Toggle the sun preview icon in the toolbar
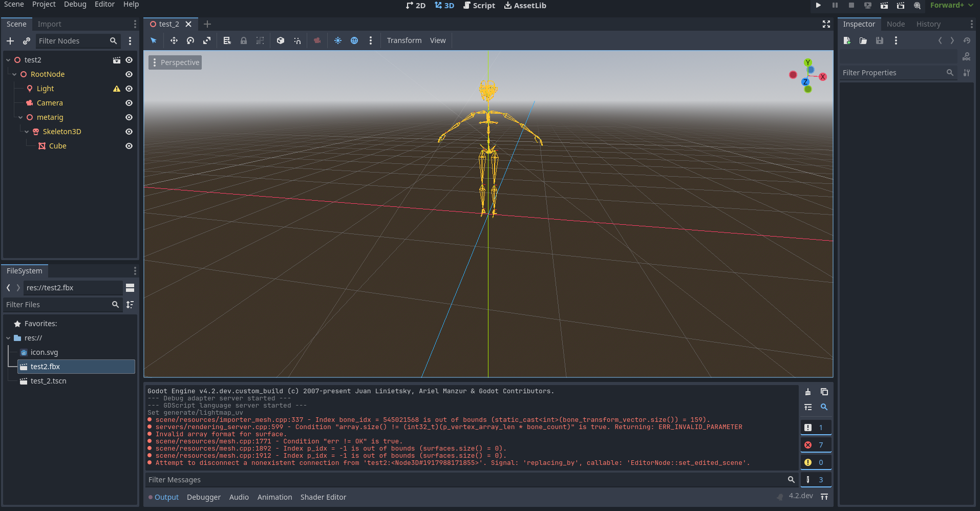This screenshot has height=511, width=980. click(x=338, y=40)
